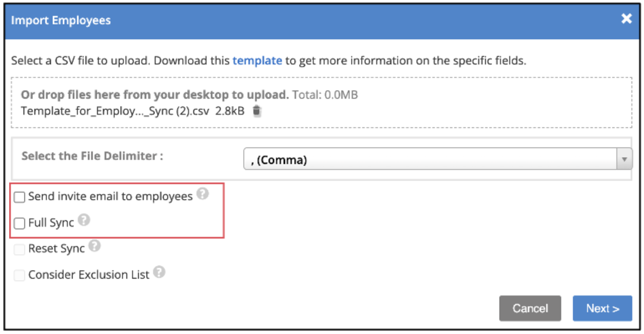This screenshot has width=644, height=334.
Task: Enable Send invite email to employees checkbox
Action: [20, 197]
